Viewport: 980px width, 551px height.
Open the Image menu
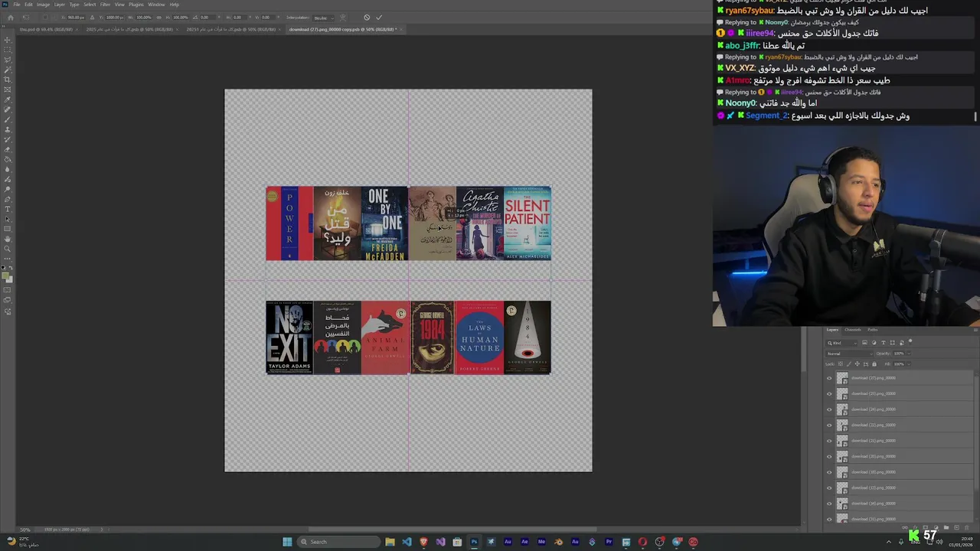tap(43, 5)
